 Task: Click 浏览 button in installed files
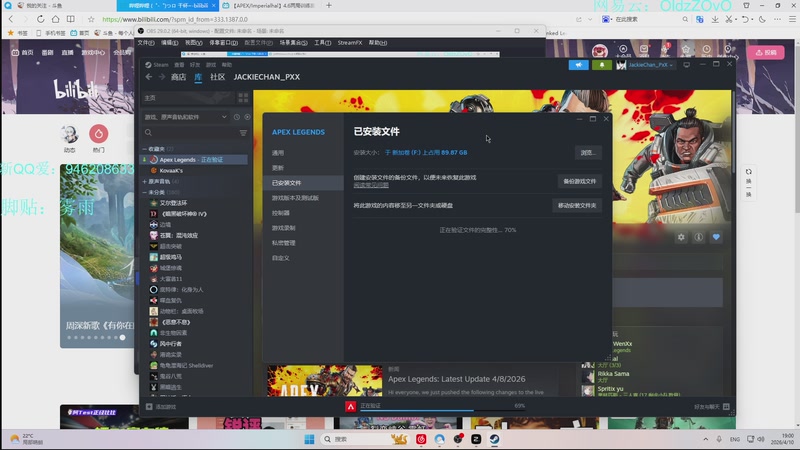pos(588,153)
